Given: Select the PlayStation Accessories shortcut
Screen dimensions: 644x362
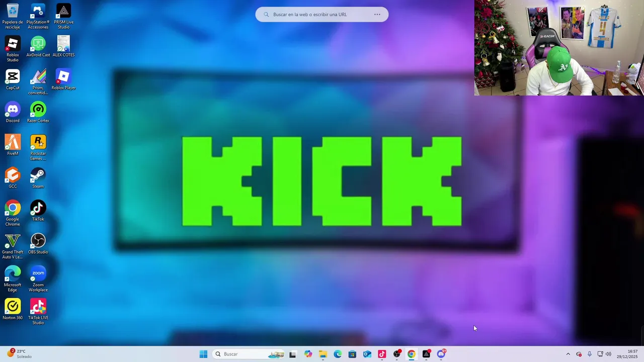Looking at the screenshot, I should (38, 17).
